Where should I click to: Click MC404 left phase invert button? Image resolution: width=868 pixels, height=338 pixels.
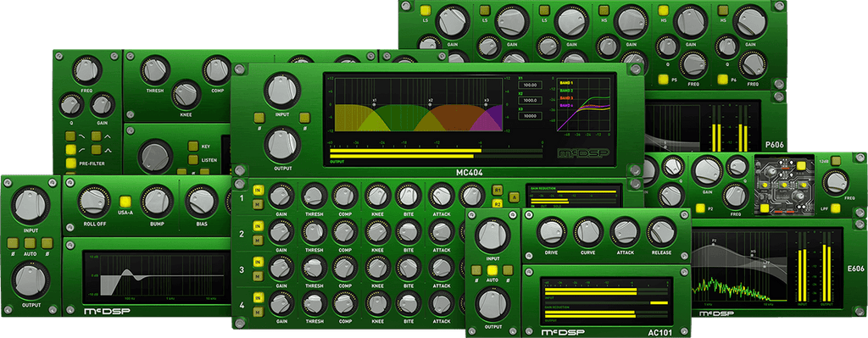[x=259, y=118]
